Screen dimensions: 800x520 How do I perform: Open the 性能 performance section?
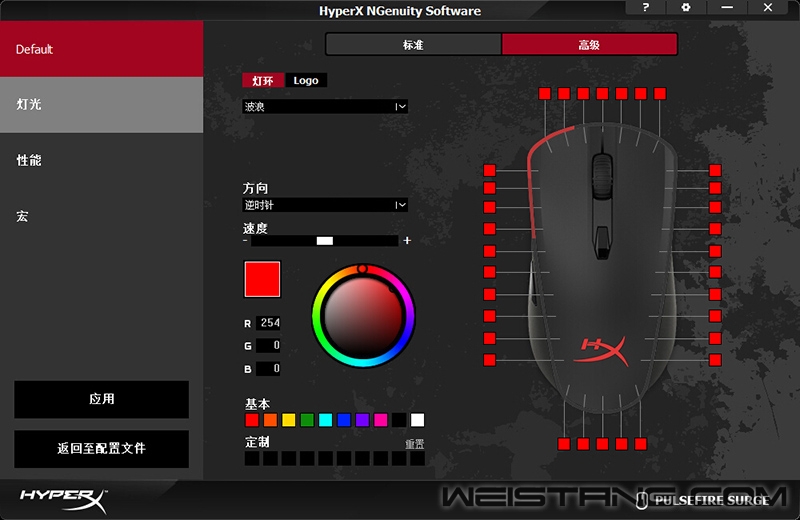102,160
